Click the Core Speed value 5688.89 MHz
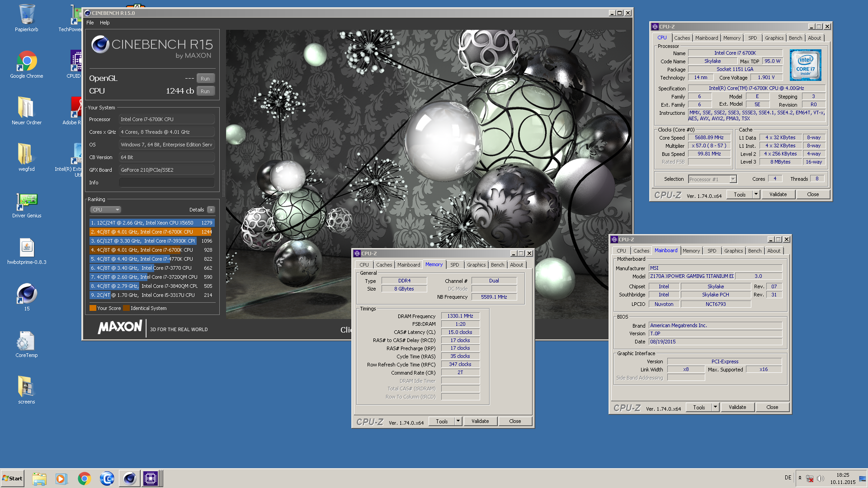This screenshot has height=488, width=868. (709, 137)
